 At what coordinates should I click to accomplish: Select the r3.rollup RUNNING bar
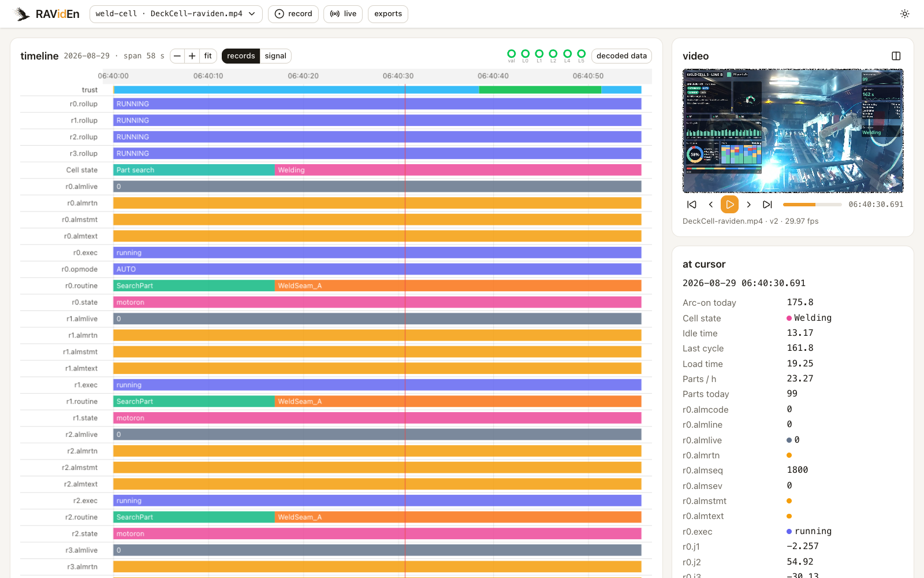tap(378, 153)
